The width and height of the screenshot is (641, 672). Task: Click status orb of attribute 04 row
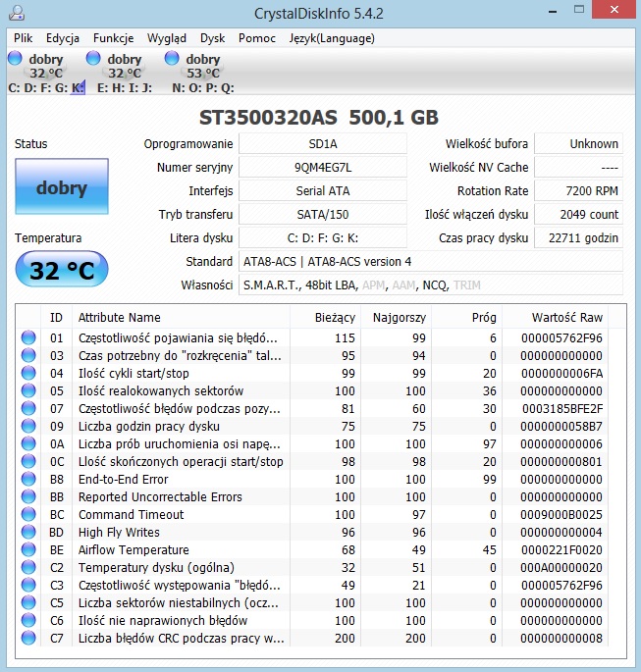[x=28, y=373]
